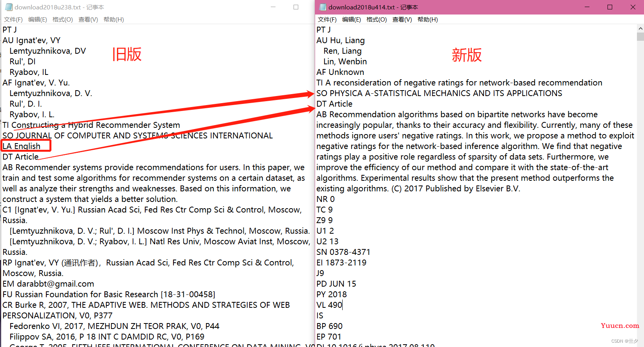The image size is (644, 347).
Task: Click 'AU Hu, Liang' line
Action: click(341, 40)
